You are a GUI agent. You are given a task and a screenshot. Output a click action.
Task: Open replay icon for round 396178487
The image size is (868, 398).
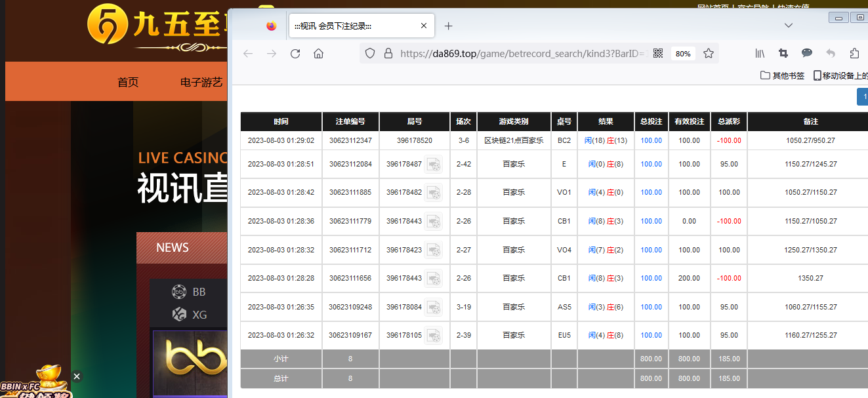point(433,165)
